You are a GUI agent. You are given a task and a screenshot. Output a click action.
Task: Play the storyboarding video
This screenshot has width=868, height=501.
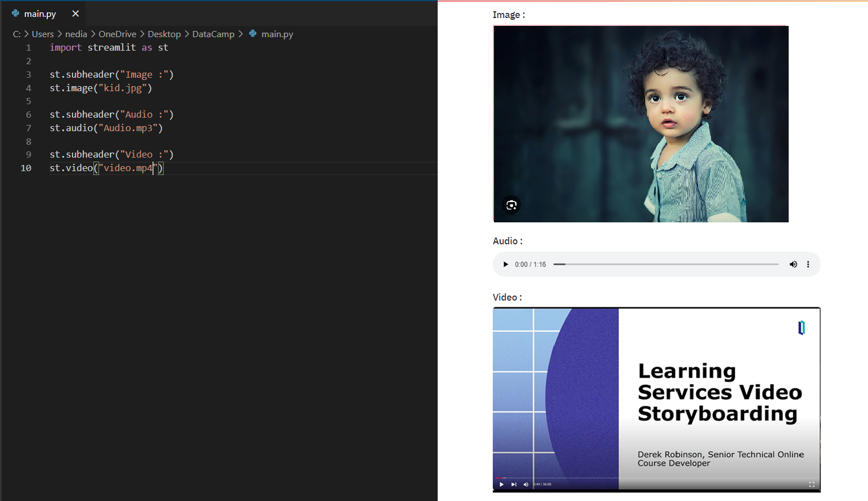[x=501, y=484]
